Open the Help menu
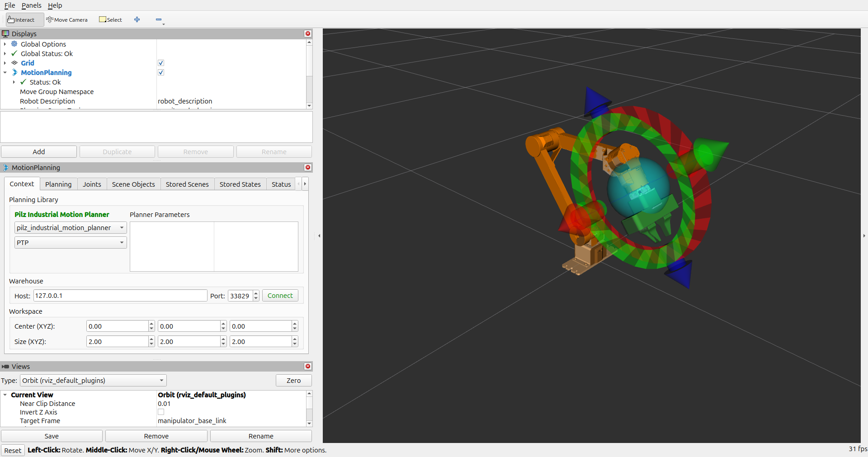868x457 pixels. point(55,5)
